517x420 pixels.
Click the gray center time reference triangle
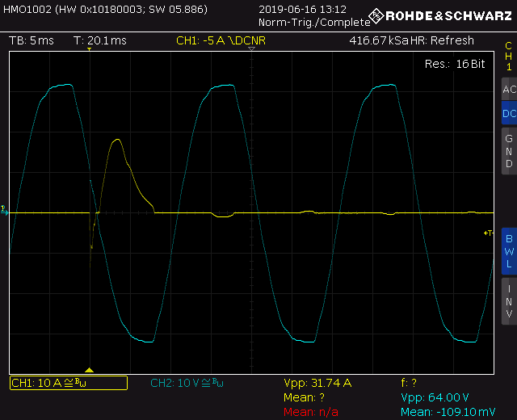251,48
